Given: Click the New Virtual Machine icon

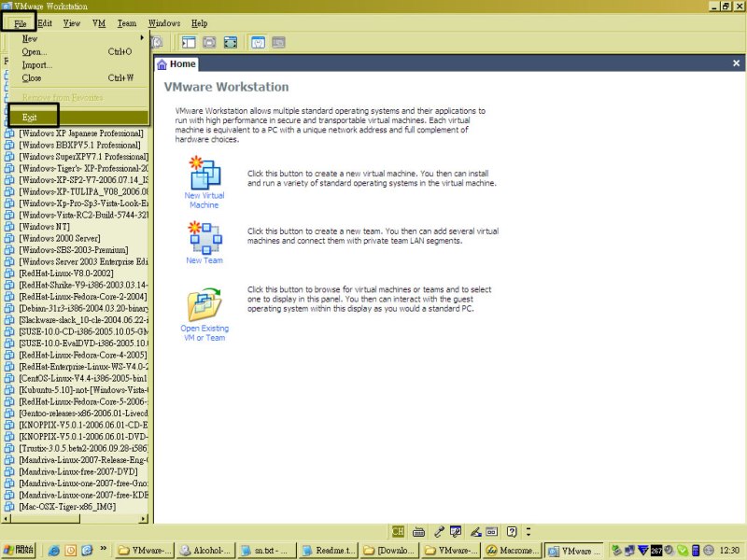Looking at the screenshot, I should (204, 174).
